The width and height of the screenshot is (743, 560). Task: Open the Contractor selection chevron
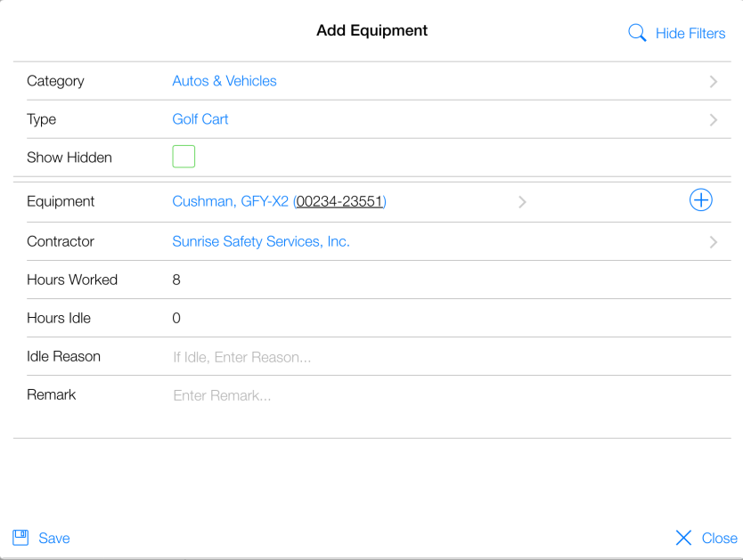(x=714, y=242)
